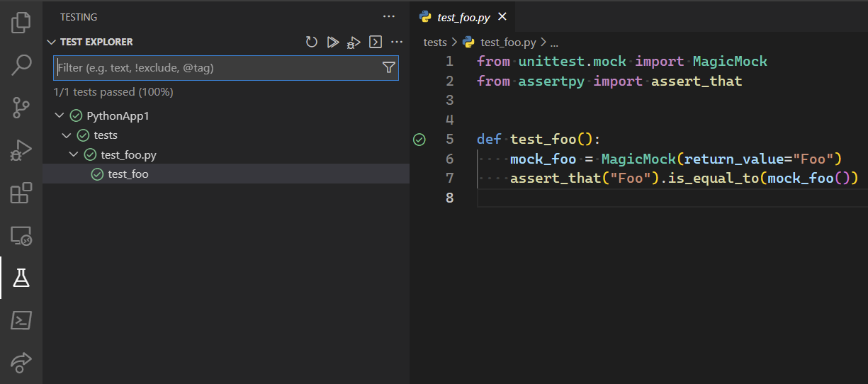Screen dimensions: 868x384
Task: Open the Run and Debug view
Action: pyautogui.click(x=21, y=150)
